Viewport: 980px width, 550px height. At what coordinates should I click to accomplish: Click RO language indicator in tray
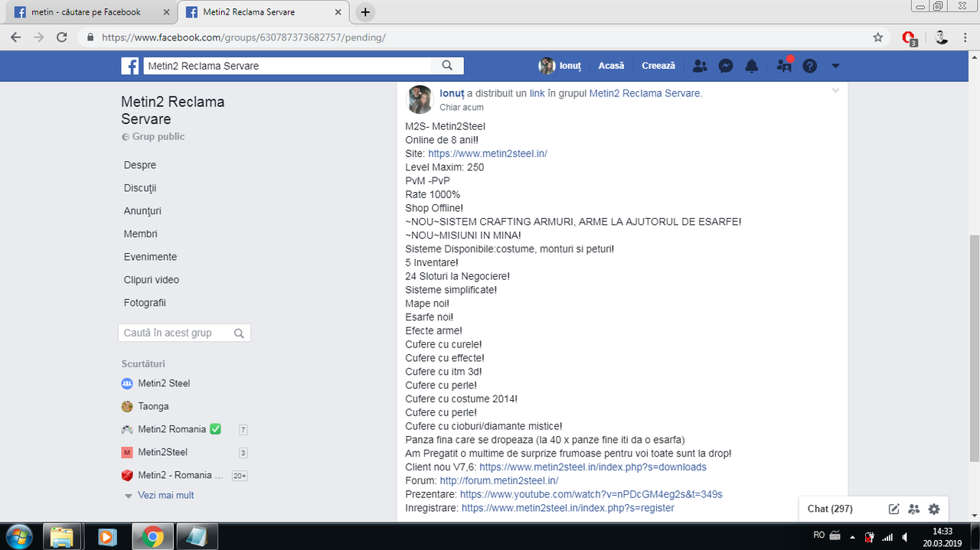tap(819, 535)
